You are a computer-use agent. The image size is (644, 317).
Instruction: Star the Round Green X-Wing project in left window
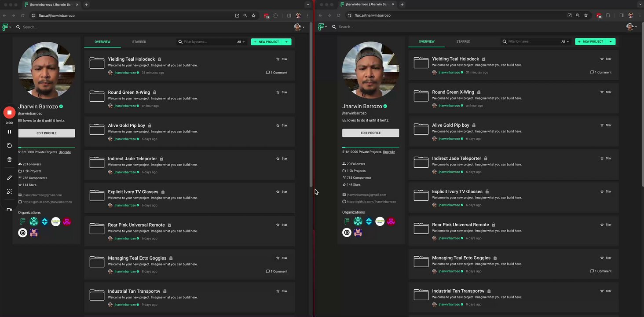tap(282, 92)
